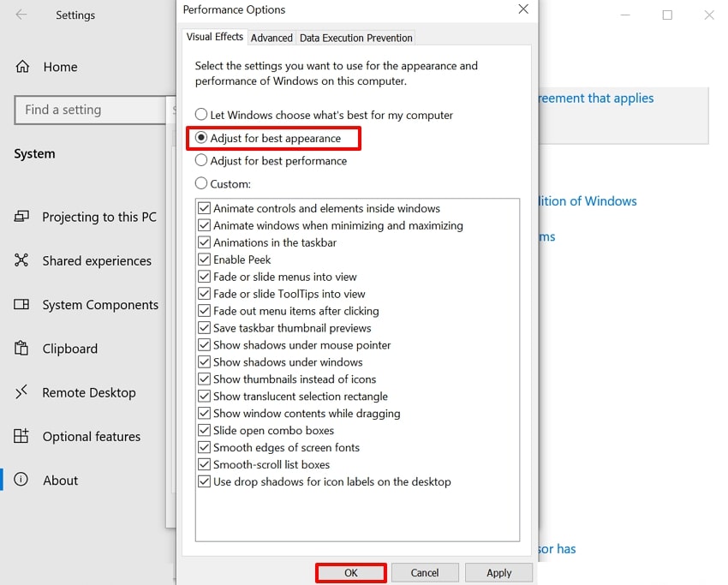Click the back arrow in Settings
Image resolution: width=728 pixels, height=585 pixels.
(x=21, y=15)
